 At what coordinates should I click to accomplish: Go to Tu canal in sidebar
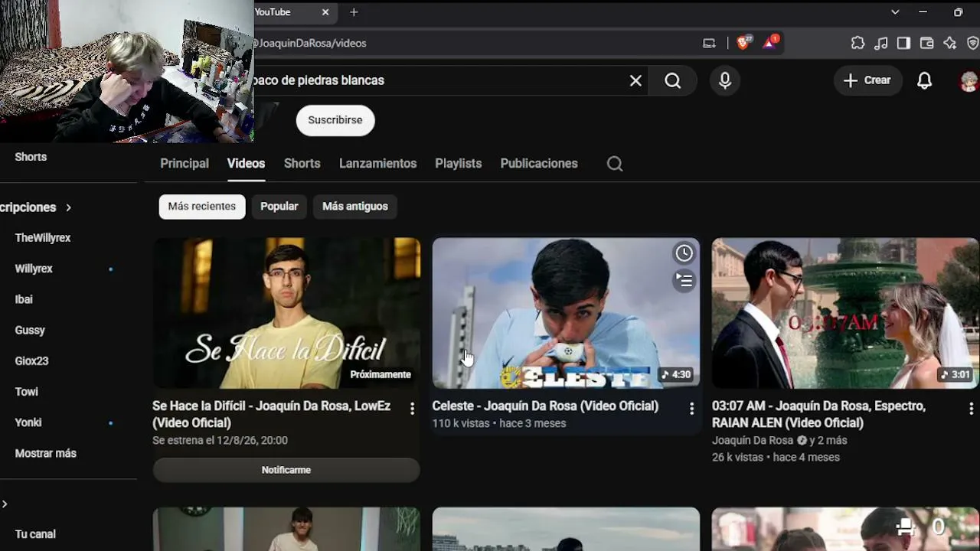click(35, 534)
